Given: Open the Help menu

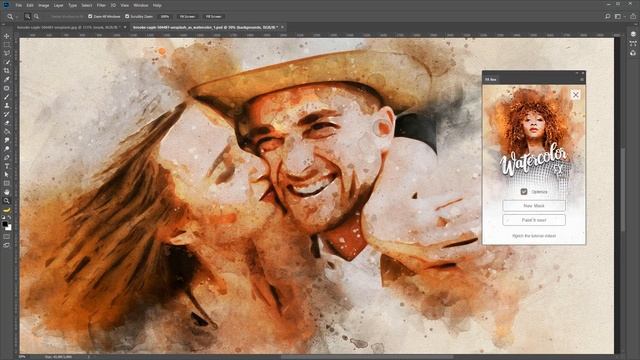Looking at the screenshot, I should click(x=157, y=5).
